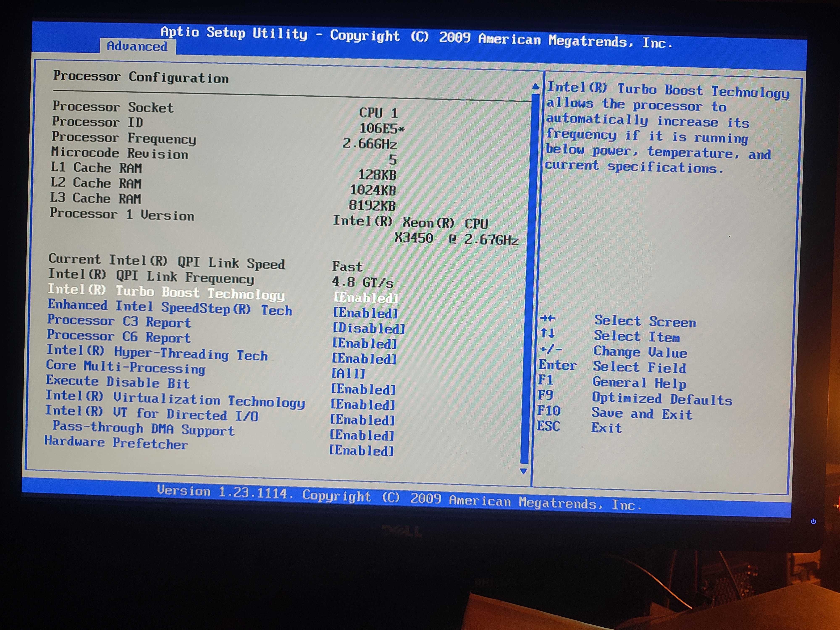This screenshot has height=630, width=840.
Task: Toggle Pass-through DMA Support [Enabled] value
Action: 362,435
